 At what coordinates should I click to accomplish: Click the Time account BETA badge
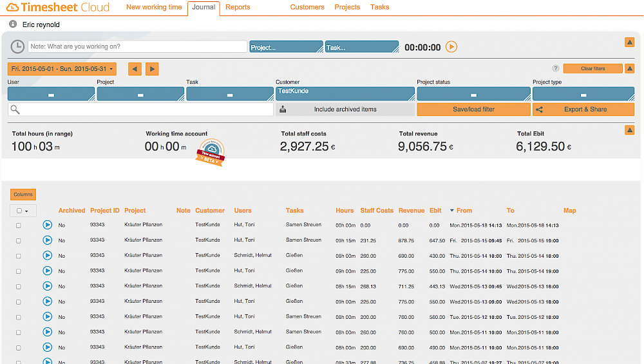(211, 153)
